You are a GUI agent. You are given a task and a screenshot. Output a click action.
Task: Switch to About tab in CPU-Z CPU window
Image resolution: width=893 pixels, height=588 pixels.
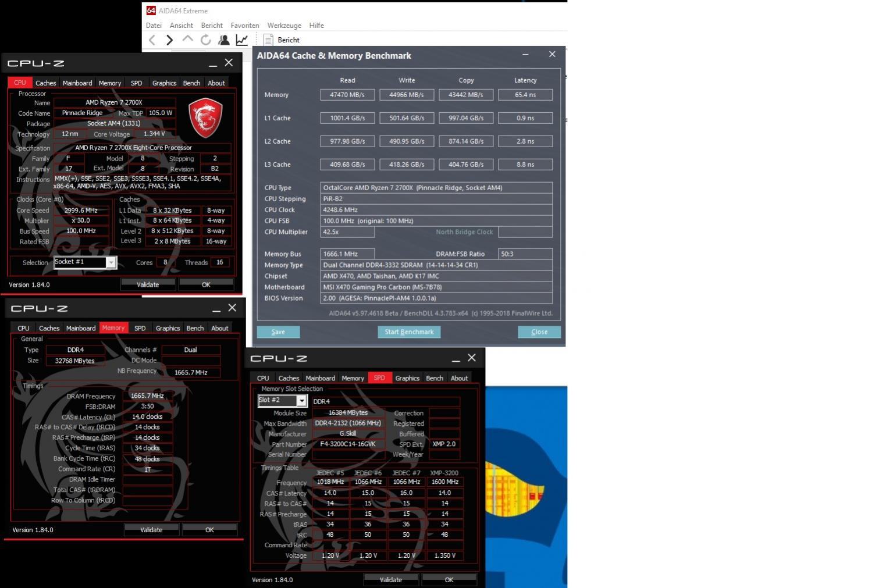pyautogui.click(x=216, y=83)
